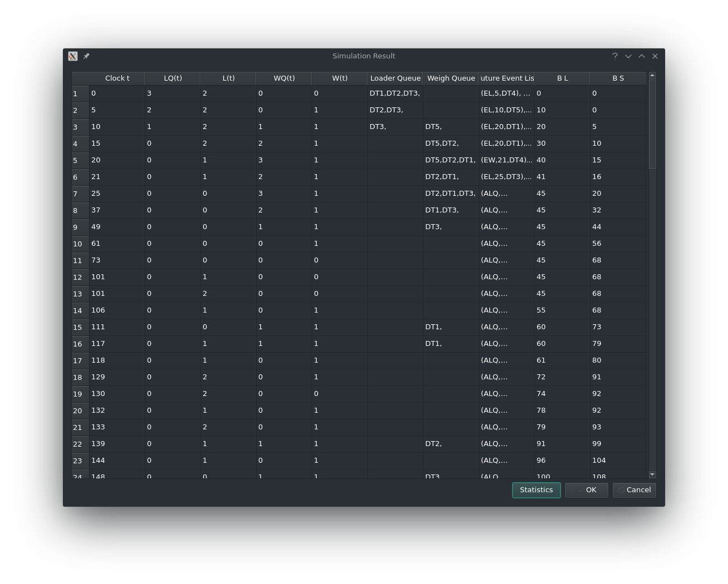Viewport: 728px width, 584px height.
Task: Click event cell '(EL,10,DT5),...'
Action: coord(506,110)
